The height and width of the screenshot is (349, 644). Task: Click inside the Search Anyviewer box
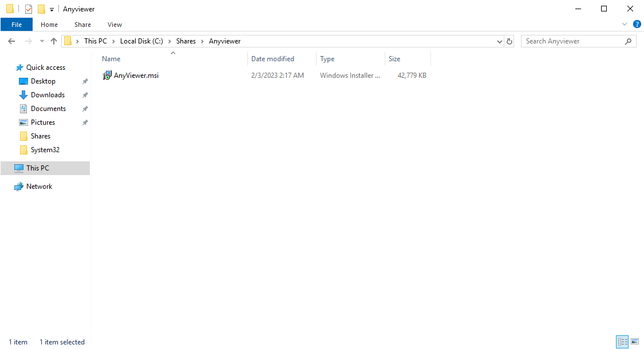click(572, 41)
